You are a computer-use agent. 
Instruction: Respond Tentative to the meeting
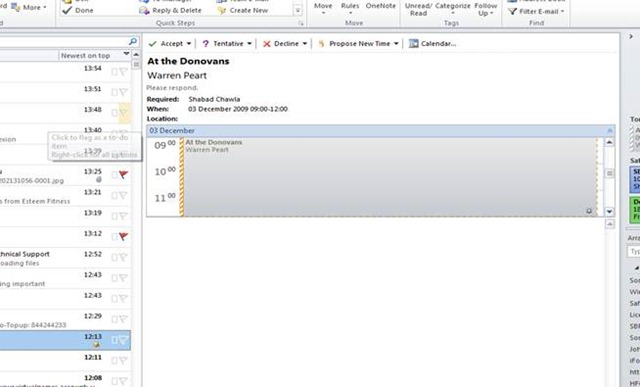[223, 44]
